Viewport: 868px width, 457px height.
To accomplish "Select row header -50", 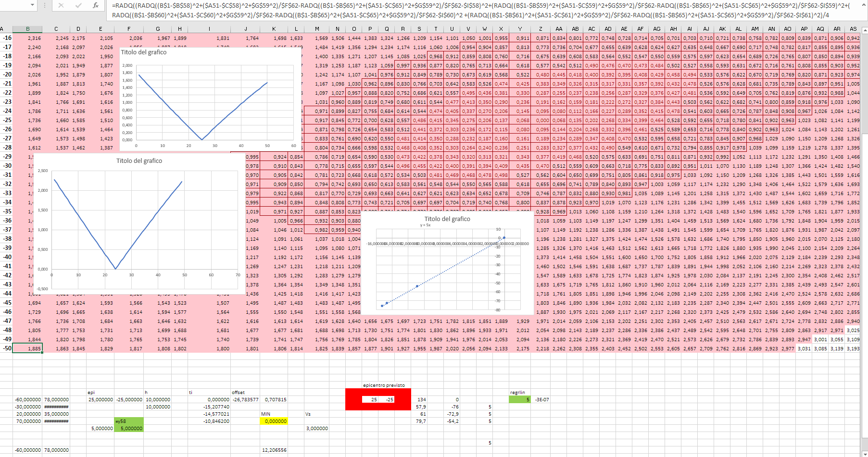I will tap(6, 348).
